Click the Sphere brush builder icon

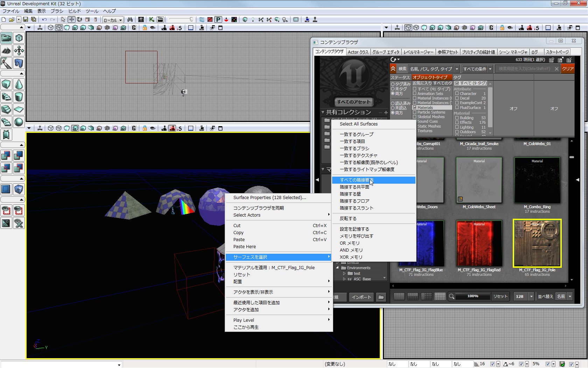click(19, 122)
